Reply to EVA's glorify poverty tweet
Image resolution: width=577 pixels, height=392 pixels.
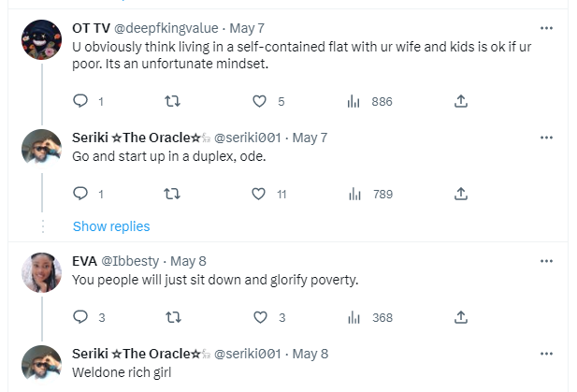pos(80,317)
